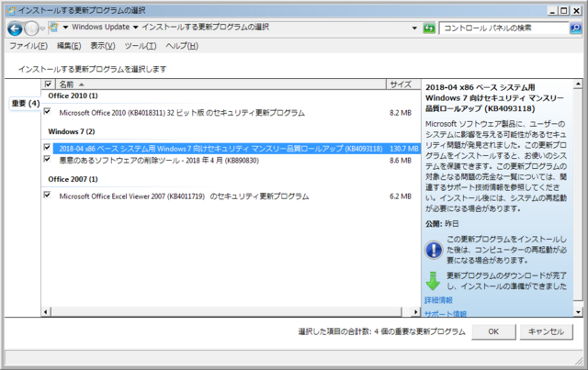Select the Office 2010 KB4018311 update row

pyautogui.click(x=231, y=113)
